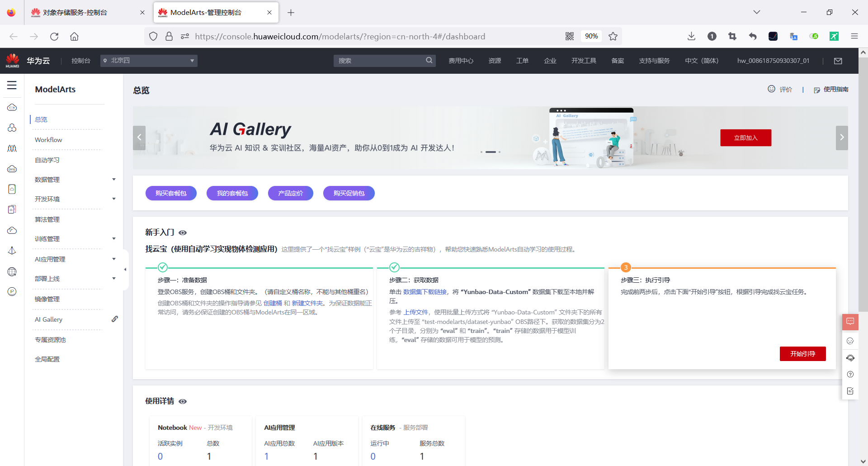
Task: Click the banner carousel active indicator dash
Action: (491, 152)
